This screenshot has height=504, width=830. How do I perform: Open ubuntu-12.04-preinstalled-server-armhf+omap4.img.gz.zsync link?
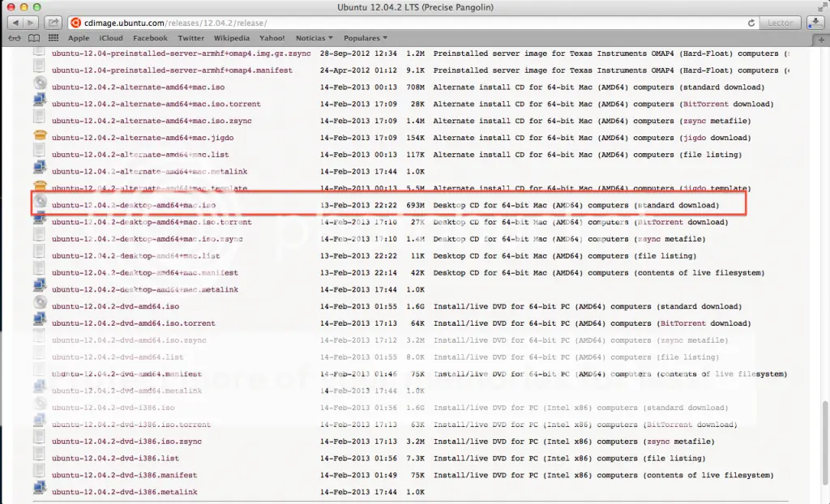coord(182,53)
